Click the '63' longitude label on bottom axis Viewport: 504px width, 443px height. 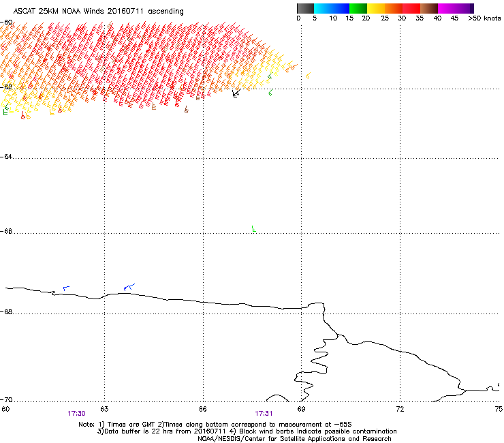104,409
